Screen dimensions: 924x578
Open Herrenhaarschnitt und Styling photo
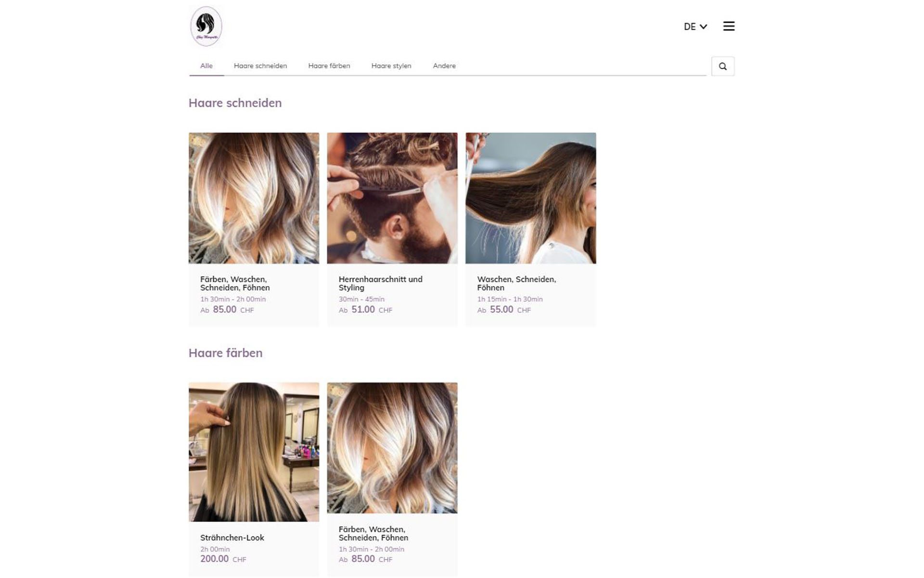(x=392, y=198)
